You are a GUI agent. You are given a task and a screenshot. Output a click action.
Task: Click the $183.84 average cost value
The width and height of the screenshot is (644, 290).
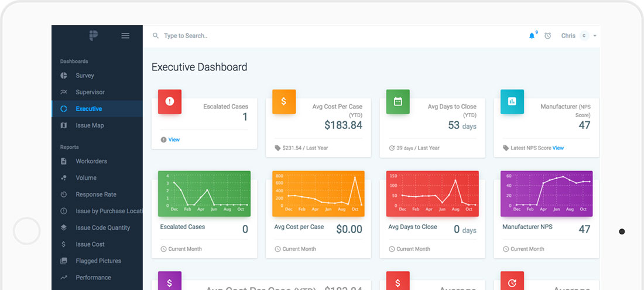[x=343, y=125]
